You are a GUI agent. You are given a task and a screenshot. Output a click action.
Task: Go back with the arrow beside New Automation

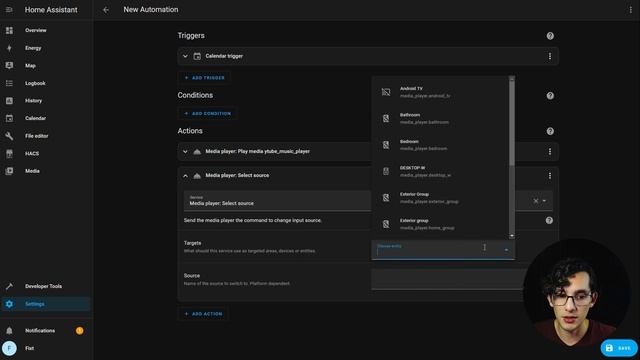(x=106, y=10)
